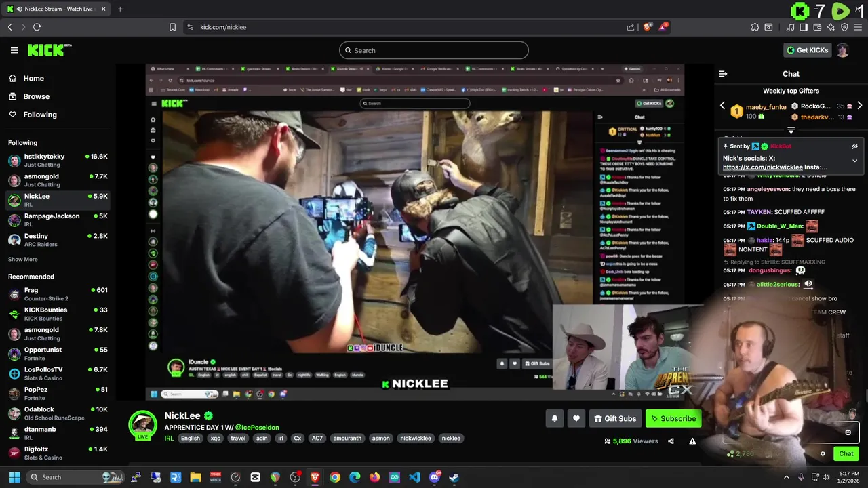Open the Windows Start menu

click(x=14, y=477)
